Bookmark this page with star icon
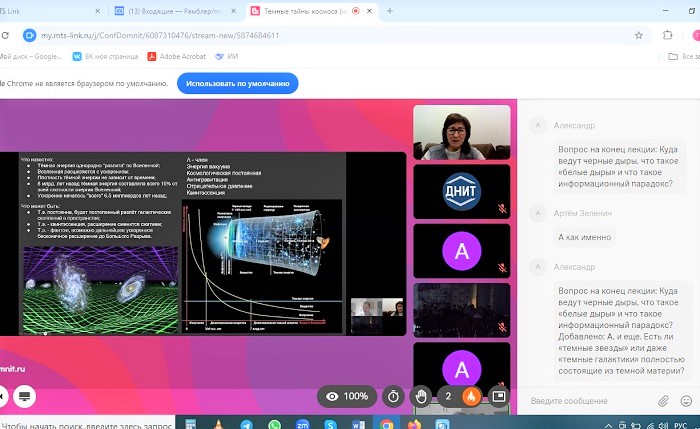 639,35
